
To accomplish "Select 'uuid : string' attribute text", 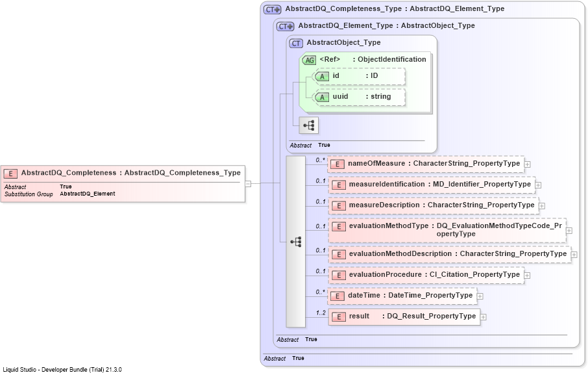I will tap(362, 97).
